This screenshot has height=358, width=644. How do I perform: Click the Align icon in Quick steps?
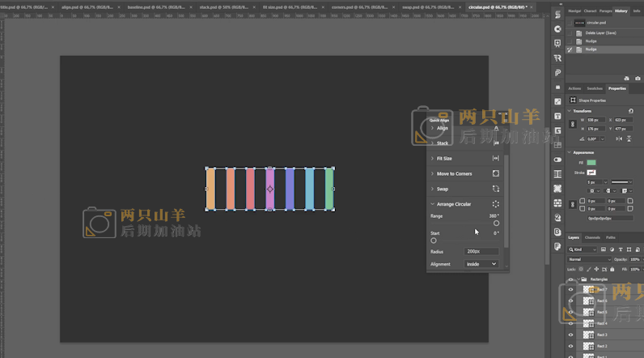[x=496, y=128]
